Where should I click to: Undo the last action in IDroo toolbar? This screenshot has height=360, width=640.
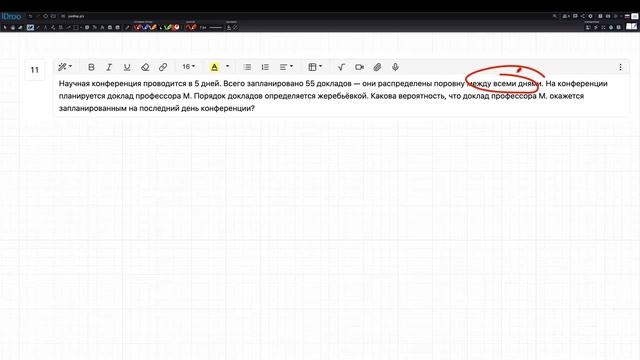point(30,16)
